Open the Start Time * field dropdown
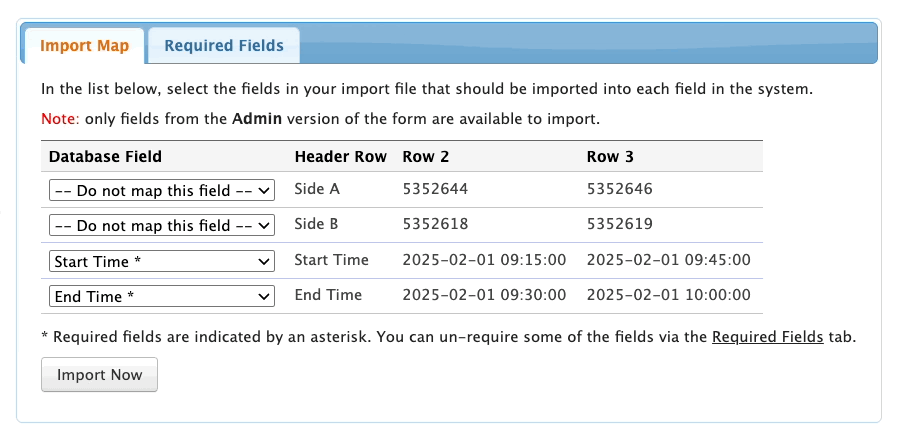 tap(162, 261)
